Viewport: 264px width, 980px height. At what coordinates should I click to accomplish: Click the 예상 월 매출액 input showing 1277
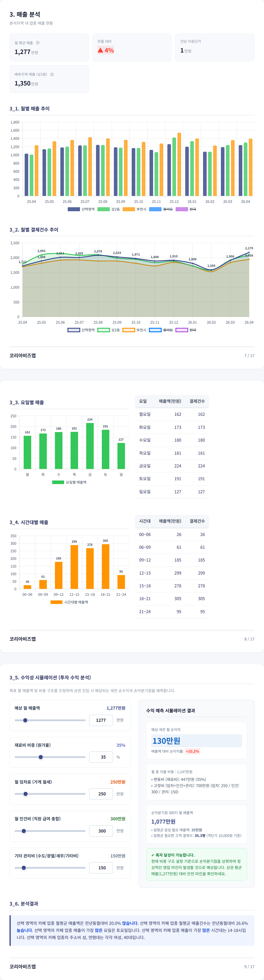click(x=101, y=720)
